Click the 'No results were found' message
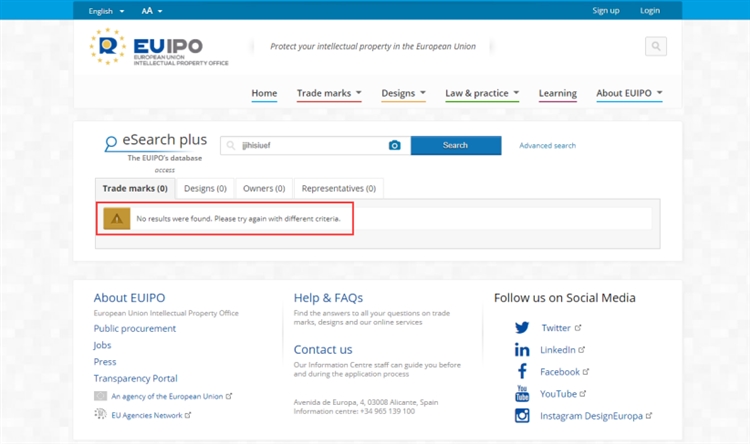 238,219
